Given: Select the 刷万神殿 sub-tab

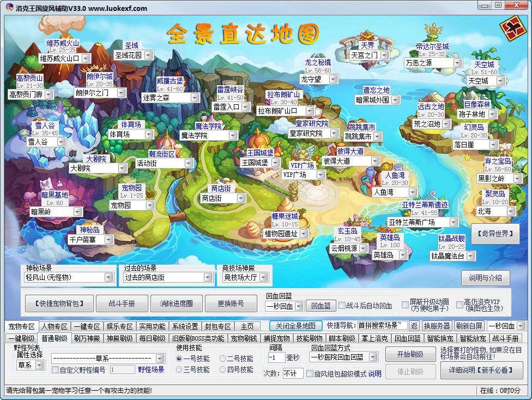Looking at the screenshot, I should (87, 338).
